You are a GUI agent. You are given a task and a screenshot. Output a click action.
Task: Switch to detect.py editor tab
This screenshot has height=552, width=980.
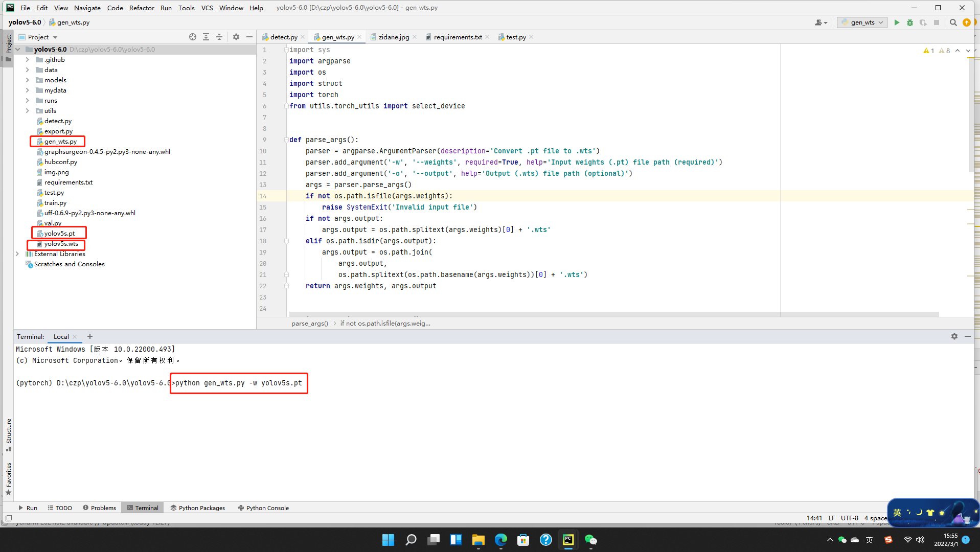284,37
